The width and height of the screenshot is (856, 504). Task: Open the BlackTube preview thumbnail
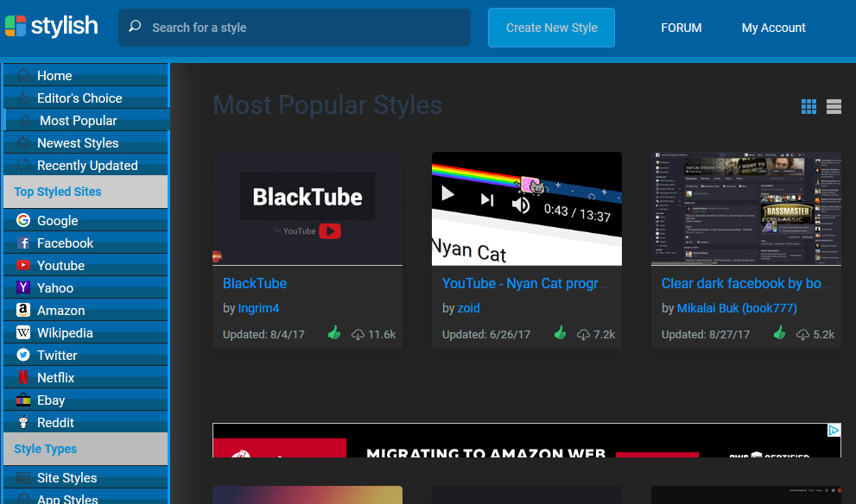coord(308,208)
